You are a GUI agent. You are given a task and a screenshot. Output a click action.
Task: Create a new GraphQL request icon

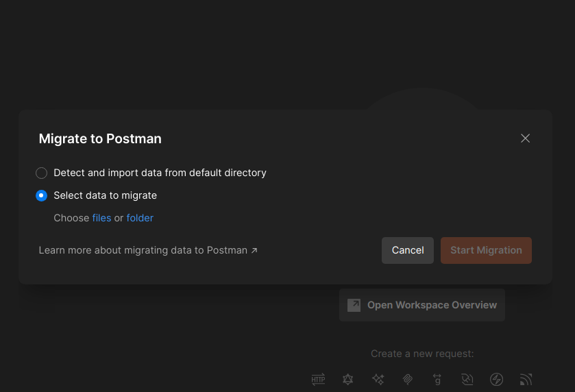click(347, 379)
